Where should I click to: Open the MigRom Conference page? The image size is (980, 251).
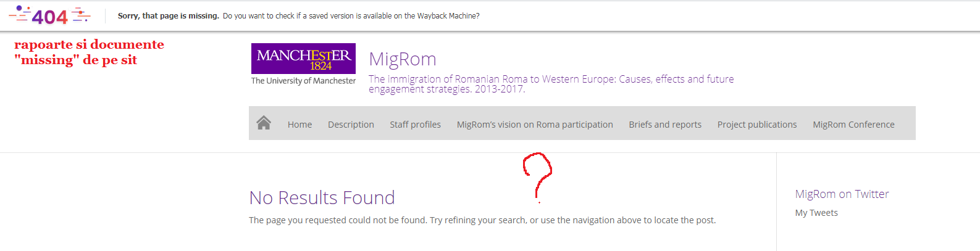tap(853, 125)
